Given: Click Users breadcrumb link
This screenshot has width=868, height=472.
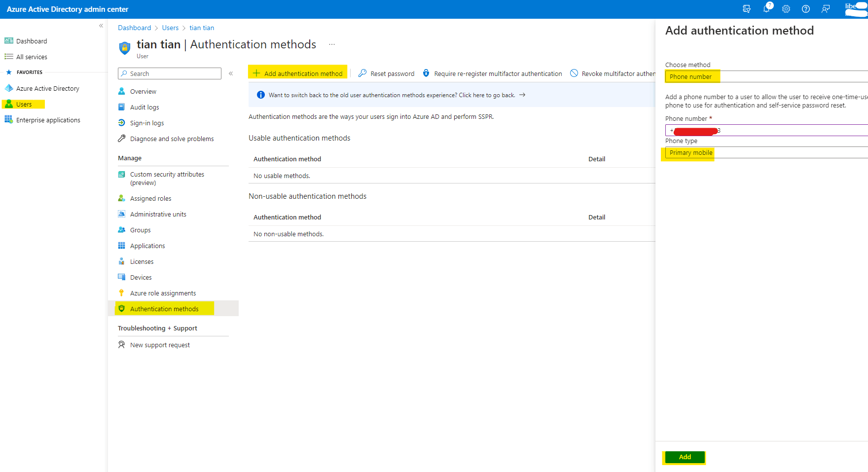Looking at the screenshot, I should coord(171,28).
